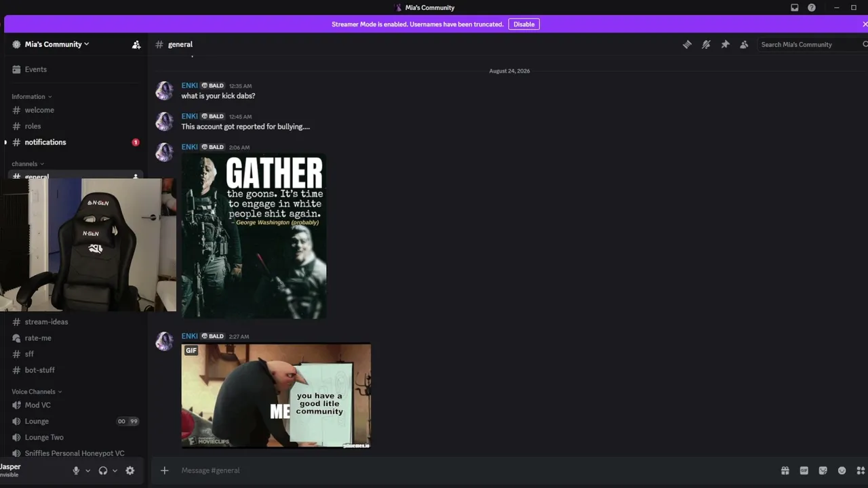Viewport: 868px width, 488px height.
Task: Open the Help question mark icon
Action: [812, 7]
